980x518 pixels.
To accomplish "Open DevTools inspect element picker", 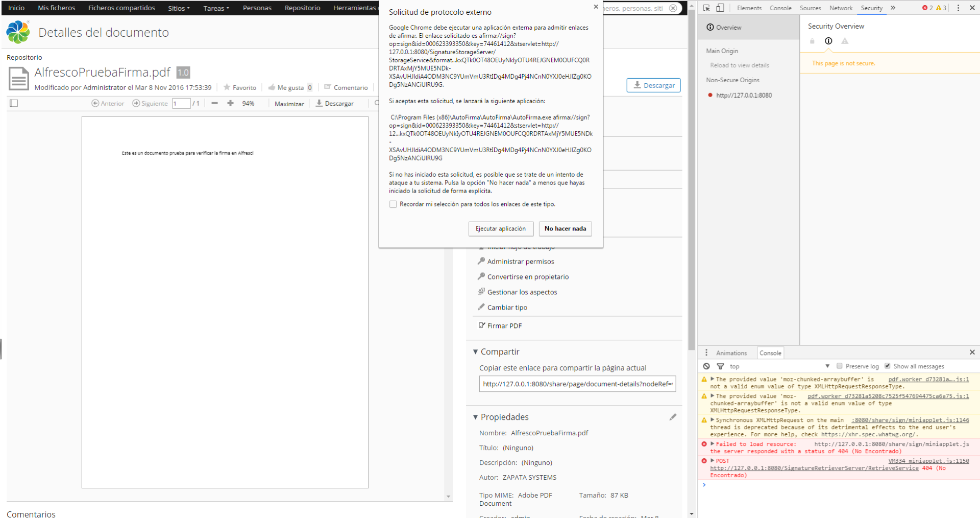I will 706,8.
